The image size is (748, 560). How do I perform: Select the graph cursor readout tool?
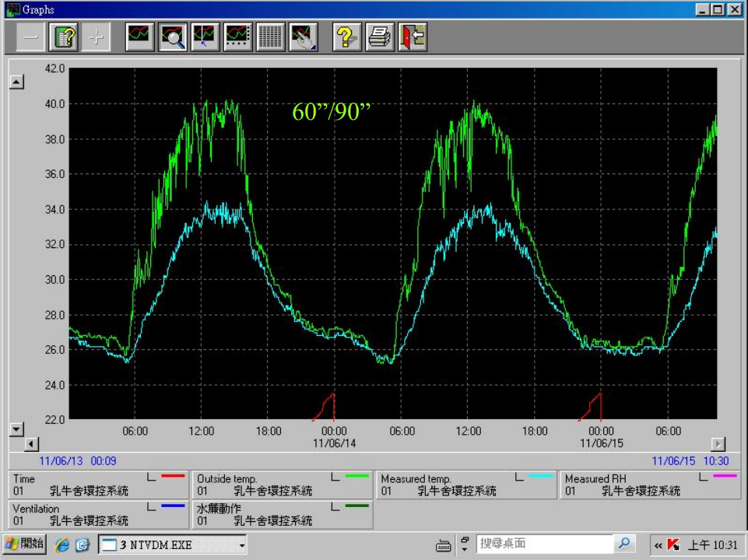(205, 37)
